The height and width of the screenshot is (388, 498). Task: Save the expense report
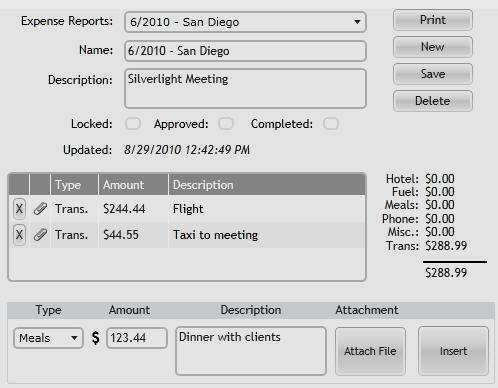pyautogui.click(x=433, y=74)
